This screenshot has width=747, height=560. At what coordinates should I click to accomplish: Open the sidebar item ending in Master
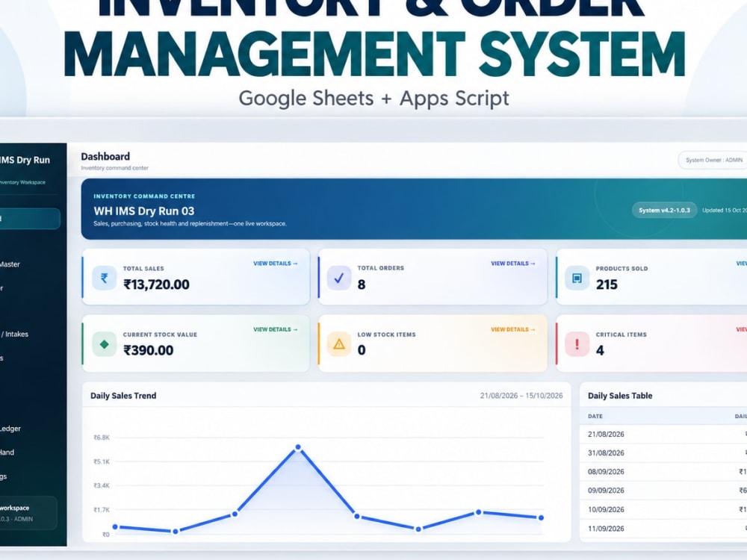pos(10,264)
